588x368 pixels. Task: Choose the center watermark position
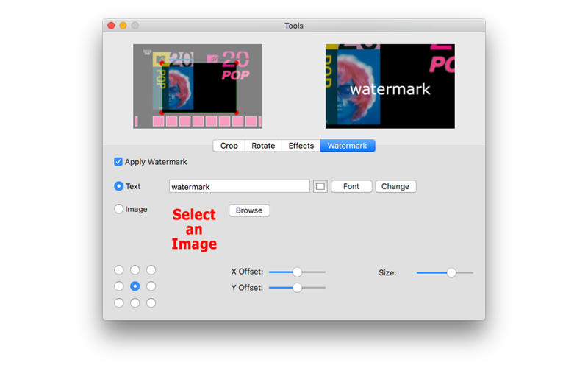[x=135, y=286]
